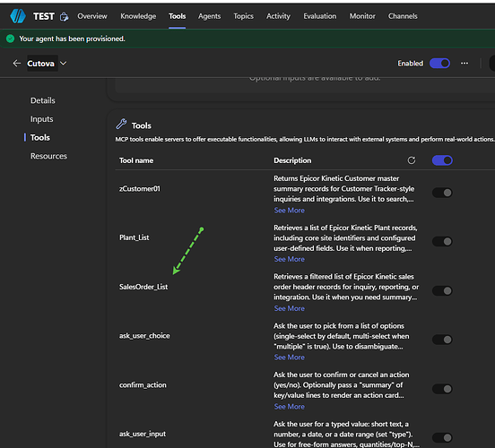The image size is (495, 448).
Task: Click the green checkmark success icon
Action: tap(11, 39)
